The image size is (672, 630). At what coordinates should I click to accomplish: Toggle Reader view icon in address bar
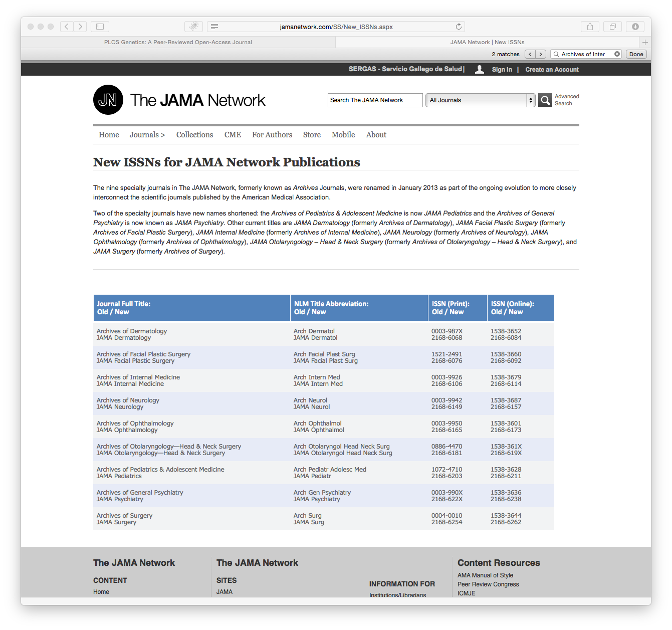point(214,27)
